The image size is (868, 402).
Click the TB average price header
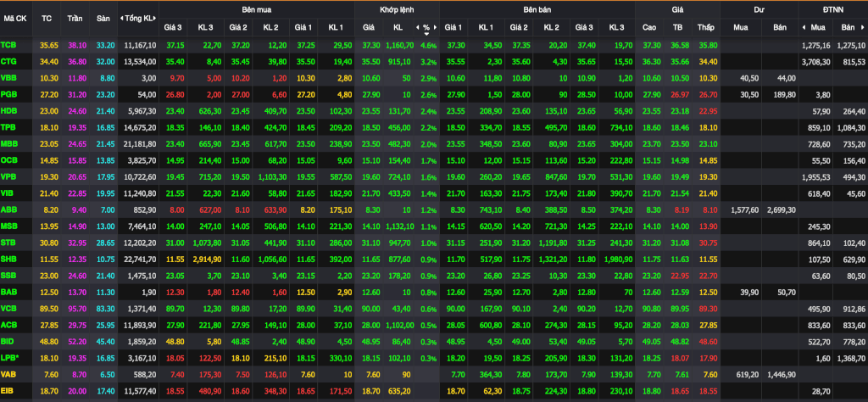(677, 26)
